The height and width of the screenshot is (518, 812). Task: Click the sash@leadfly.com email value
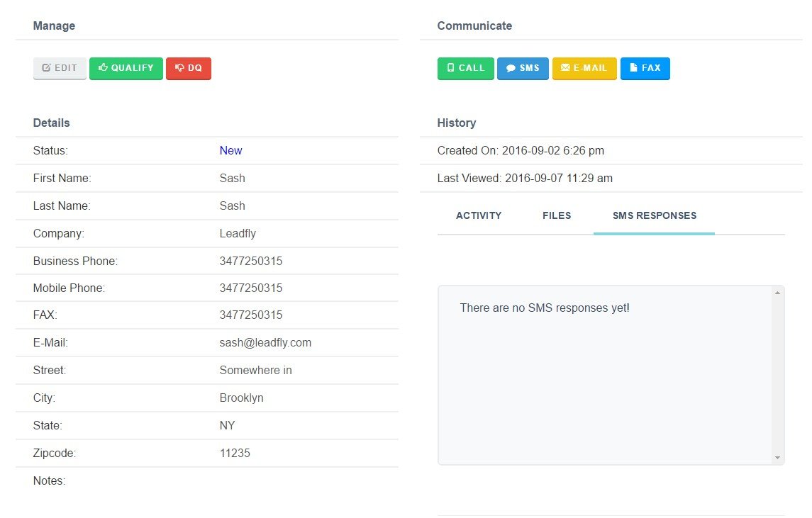265,342
